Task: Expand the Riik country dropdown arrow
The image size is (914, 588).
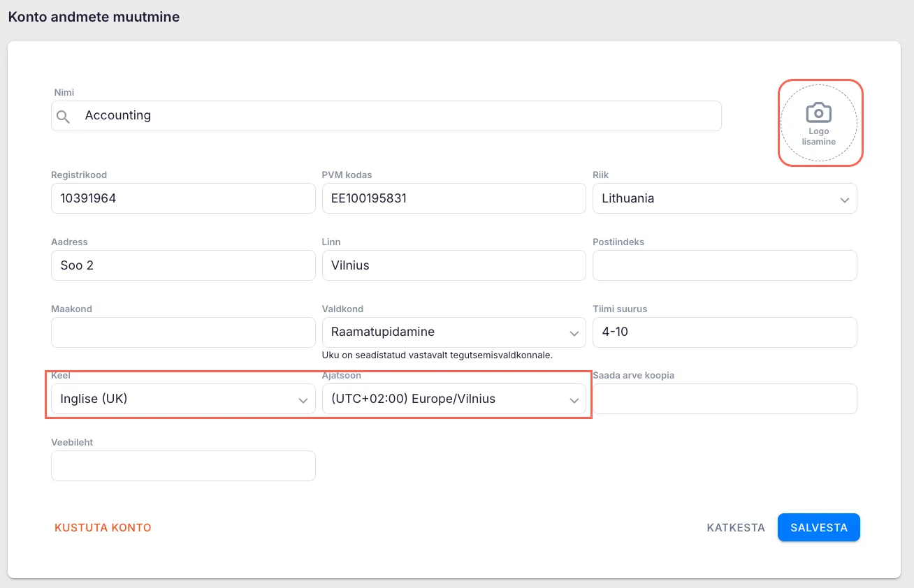Action: coord(844,200)
